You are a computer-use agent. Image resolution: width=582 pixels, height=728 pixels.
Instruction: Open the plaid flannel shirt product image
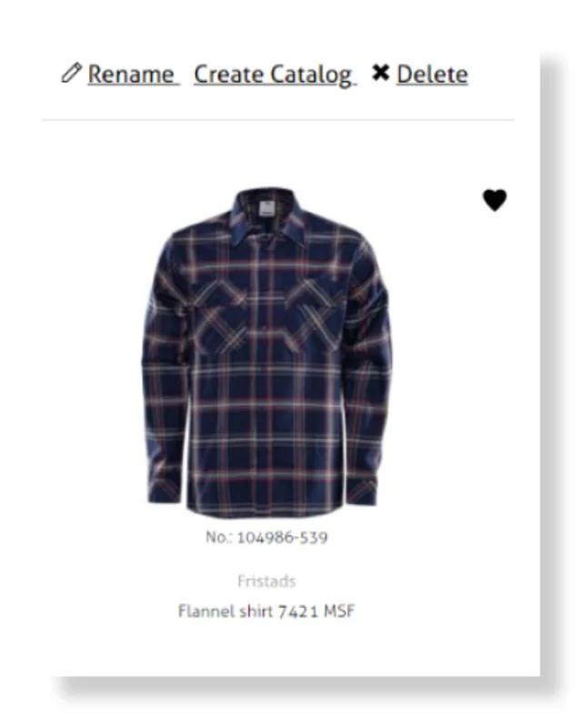266,353
